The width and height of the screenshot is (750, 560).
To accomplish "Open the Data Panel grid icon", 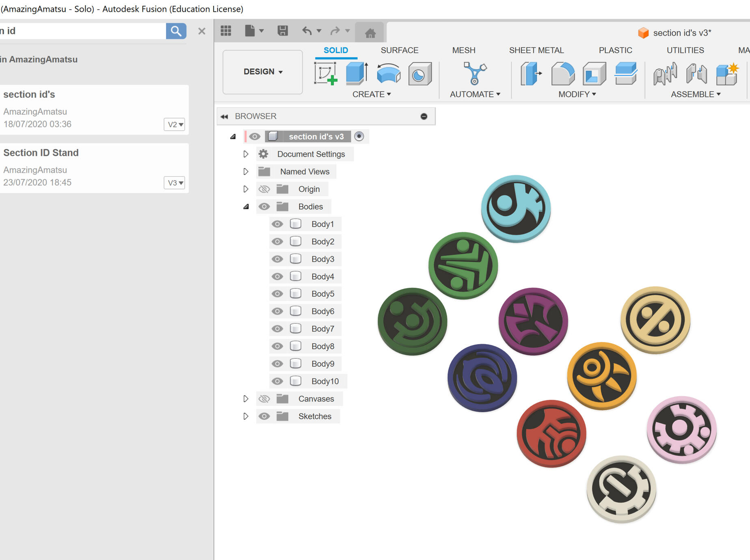I will (x=226, y=31).
